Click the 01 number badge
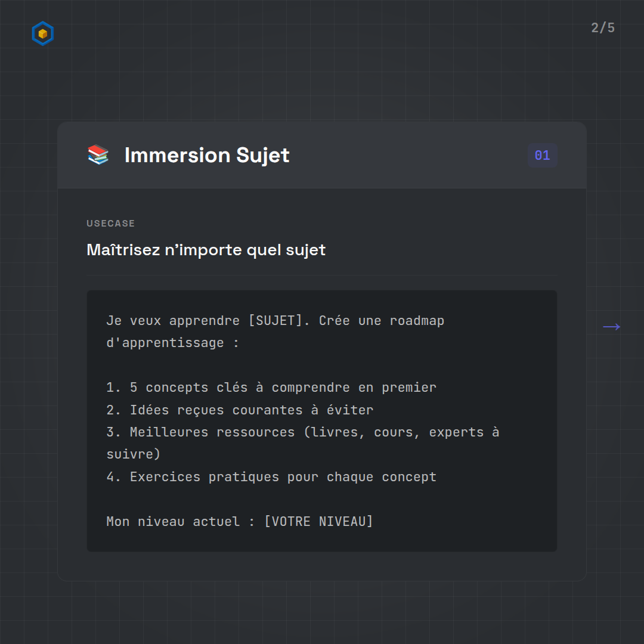 click(542, 156)
